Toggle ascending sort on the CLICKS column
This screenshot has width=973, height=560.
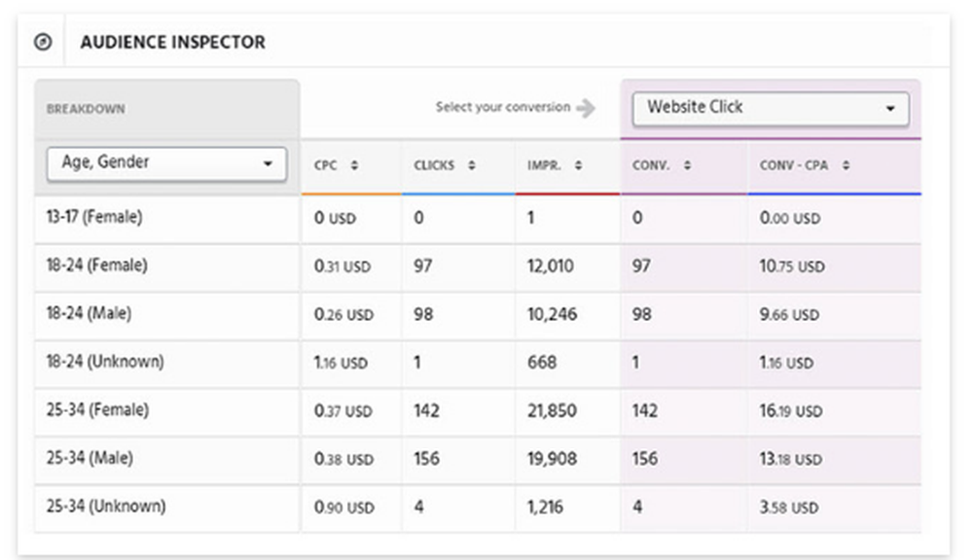pos(470,164)
